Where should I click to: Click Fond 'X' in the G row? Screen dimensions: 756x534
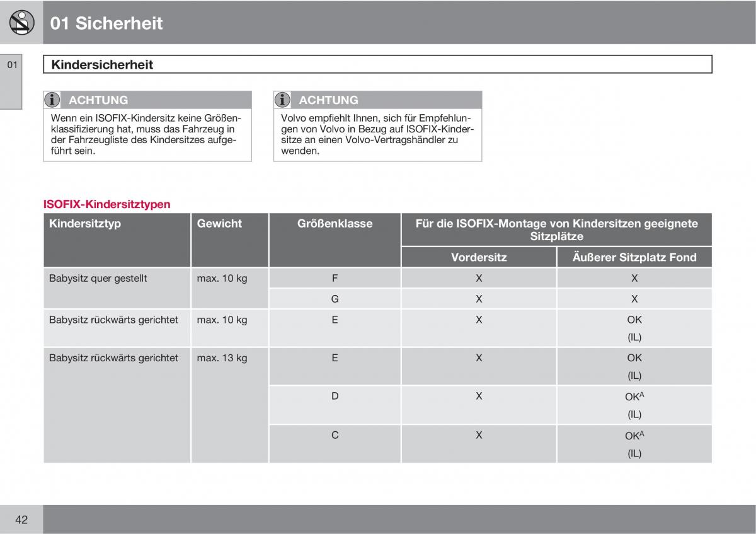click(x=634, y=299)
